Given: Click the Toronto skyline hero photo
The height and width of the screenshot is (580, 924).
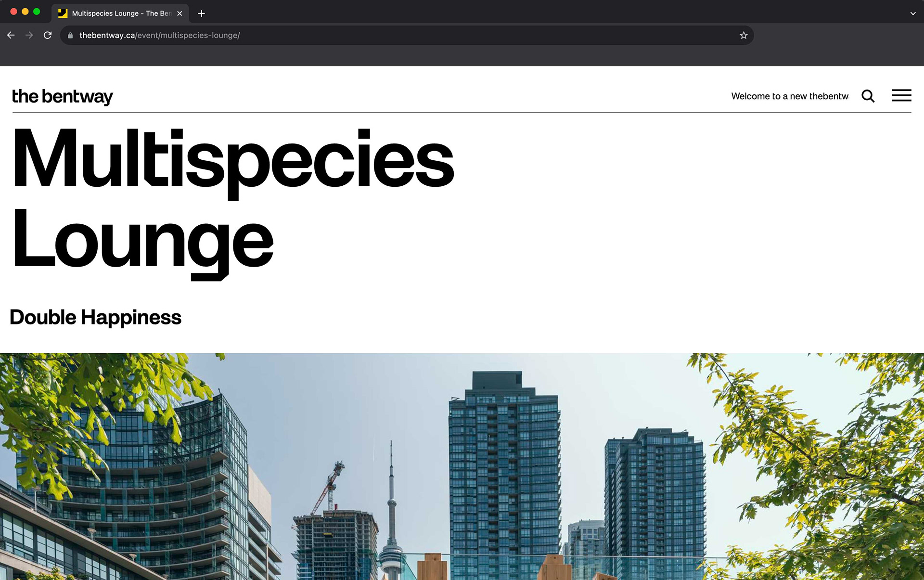Looking at the screenshot, I should pyautogui.click(x=462, y=466).
